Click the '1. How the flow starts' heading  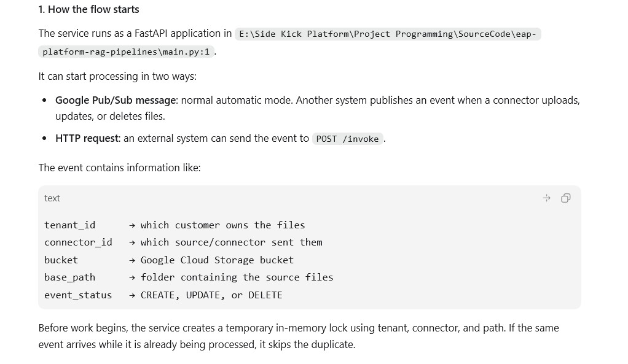[89, 10]
